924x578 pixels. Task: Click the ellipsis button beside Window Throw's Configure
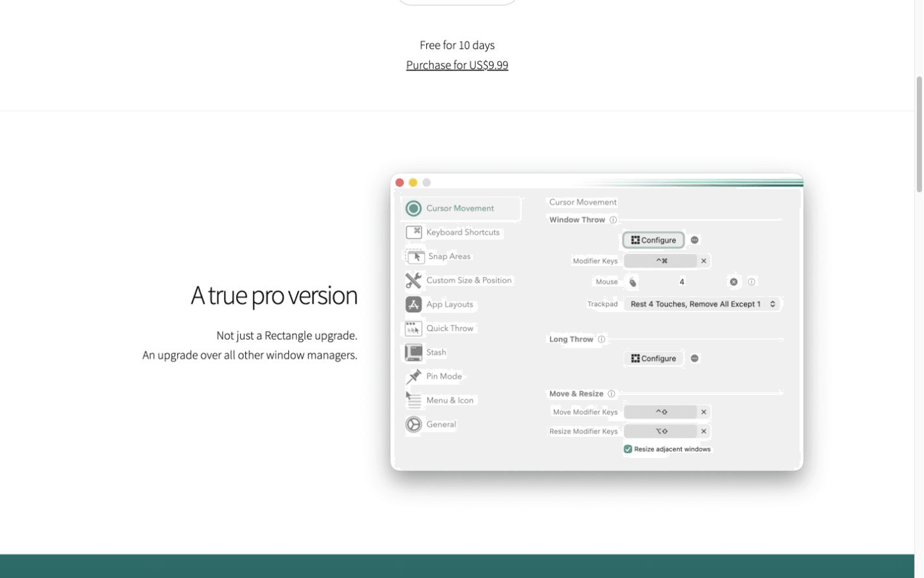pyautogui.click(x=694, y=240)
